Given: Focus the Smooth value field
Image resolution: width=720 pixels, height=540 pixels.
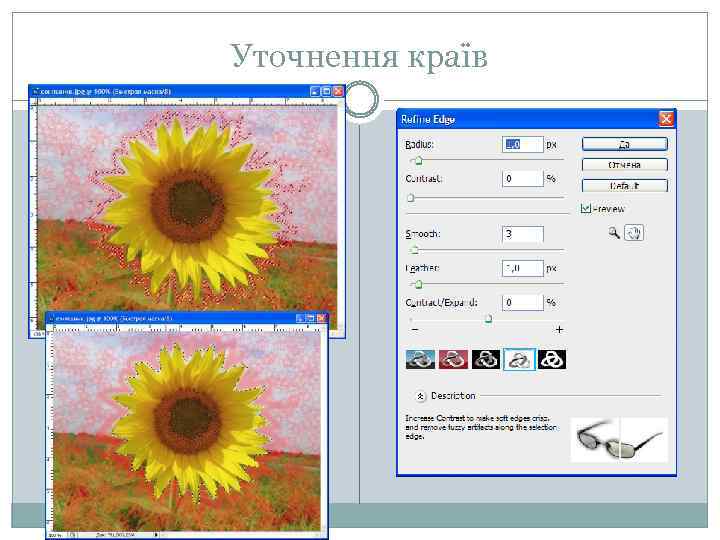Looking at the screenshot, I should pos(523,234).
